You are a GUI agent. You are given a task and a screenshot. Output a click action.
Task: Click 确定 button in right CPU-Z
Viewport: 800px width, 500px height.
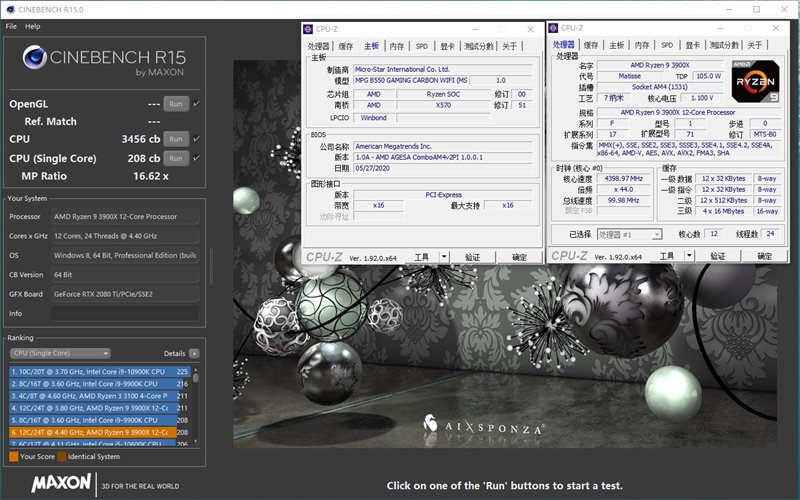point(765,256)
